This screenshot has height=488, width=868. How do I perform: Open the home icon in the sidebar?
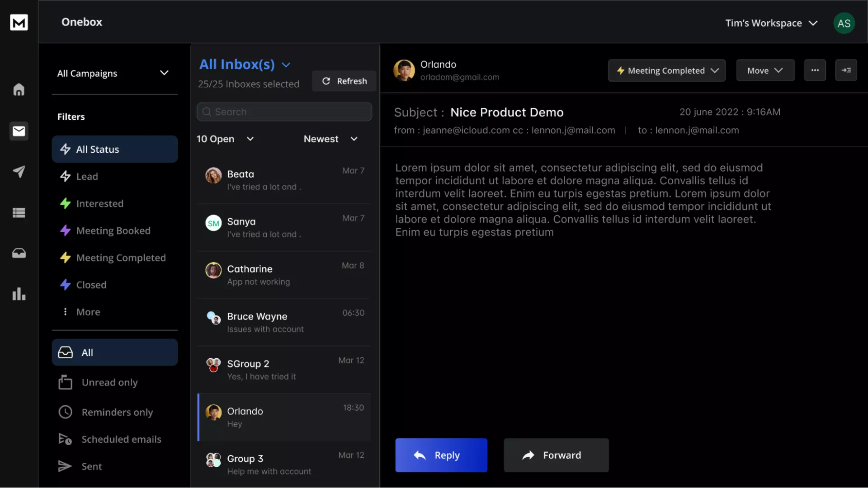point(19,89)
